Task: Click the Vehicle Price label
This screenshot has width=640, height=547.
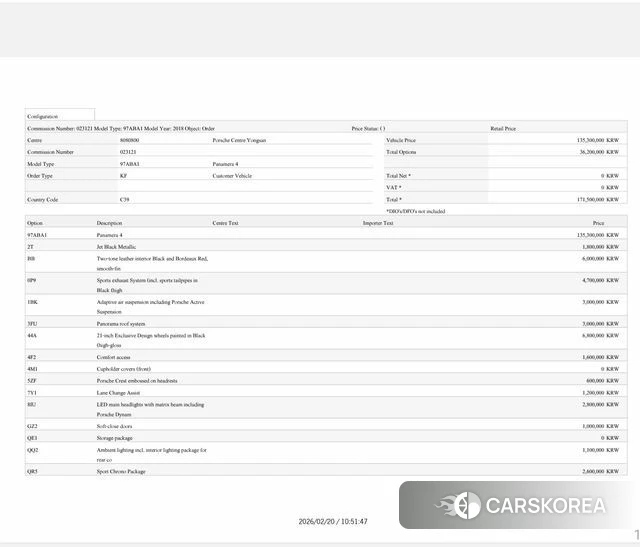Action: pos(401,140)
